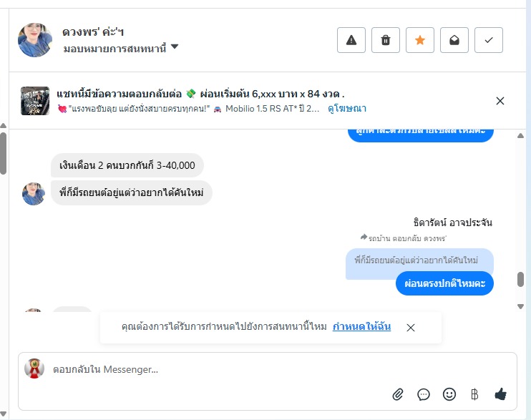Open the ดูโพสต์ฯ ad post link
Viewport: 531px width, 420px height.
coord(347,109)
